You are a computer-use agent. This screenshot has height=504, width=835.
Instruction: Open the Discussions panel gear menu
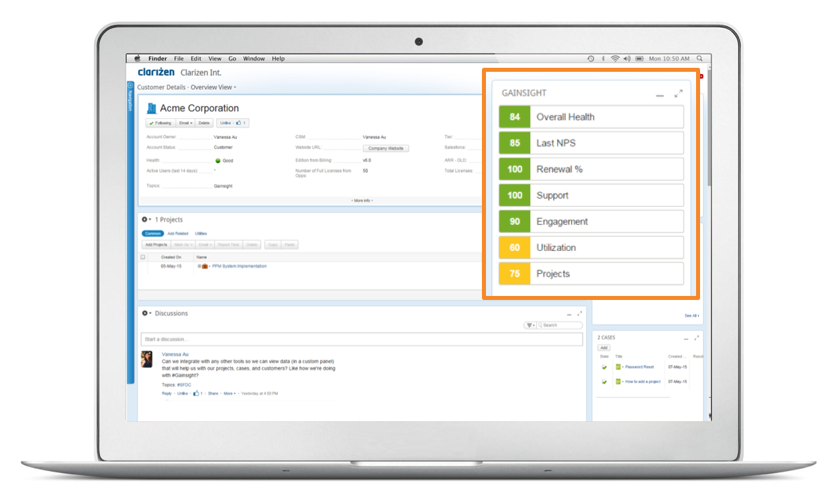pos(146,313)
